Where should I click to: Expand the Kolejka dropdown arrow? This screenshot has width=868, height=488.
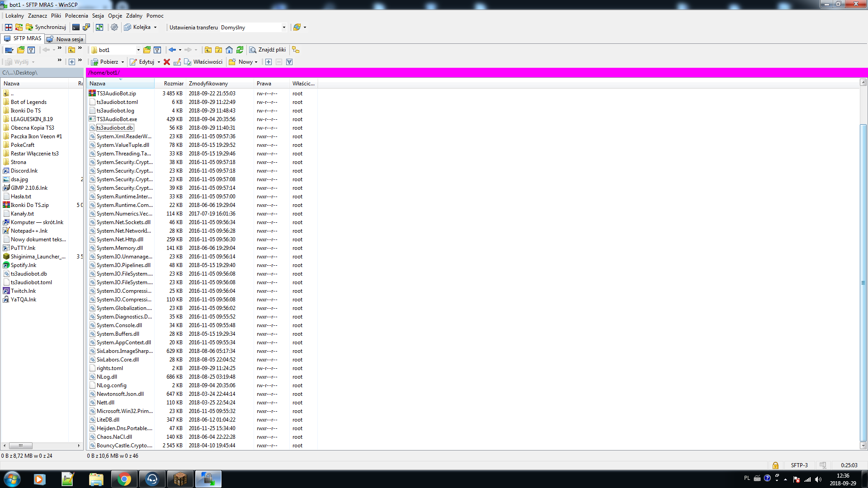tap(156, 27)
